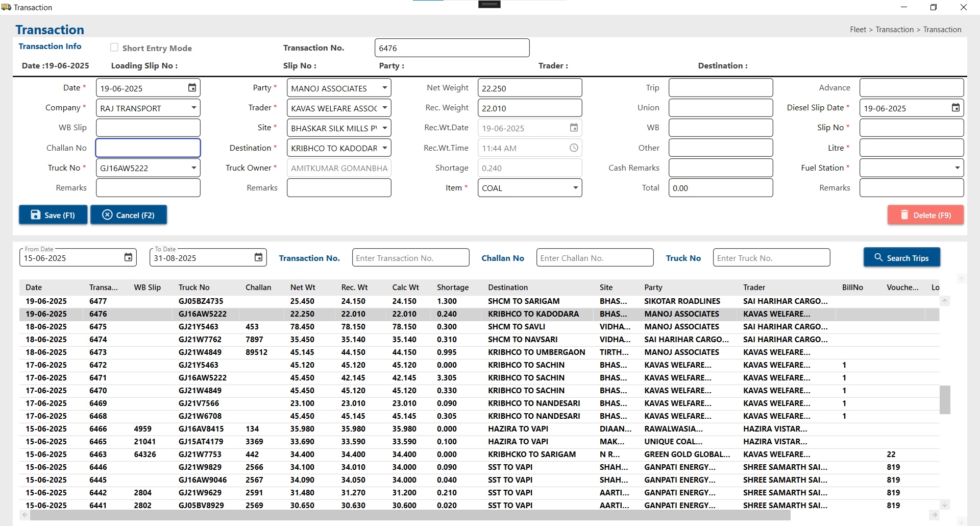Screen dimensions: 980x526
Task: Select row for transaction 6441
Action: coord(479,506)
